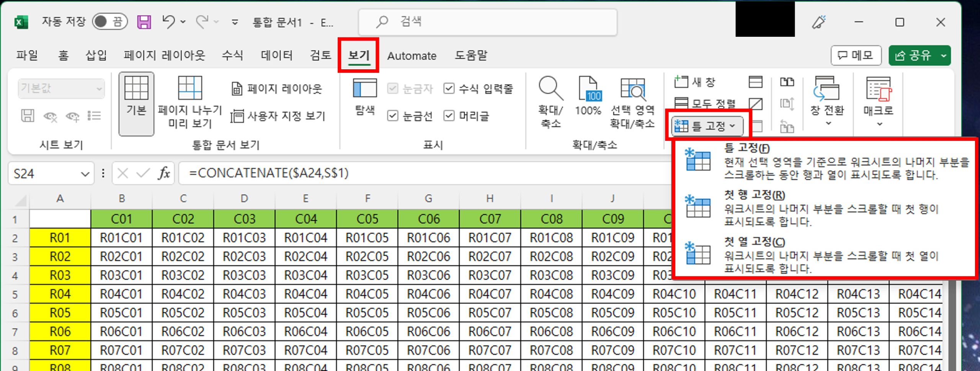Click green header cell C05
The height and width of the screenshot is (371, 980).
(367, 219)
